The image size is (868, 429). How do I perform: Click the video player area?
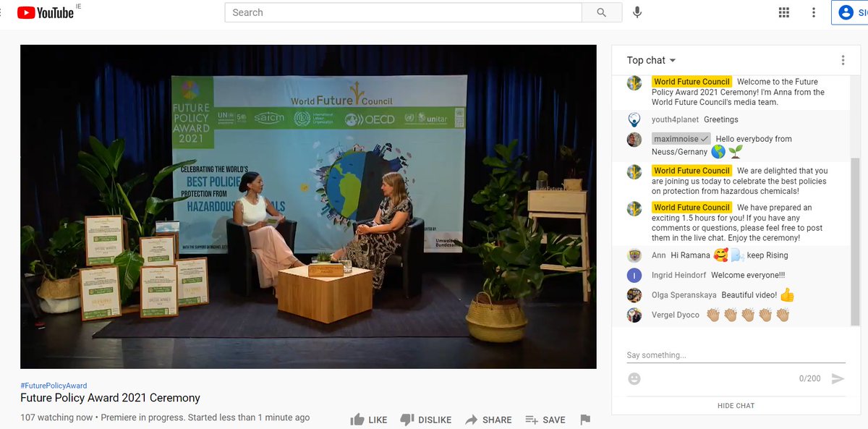[308, 207]
